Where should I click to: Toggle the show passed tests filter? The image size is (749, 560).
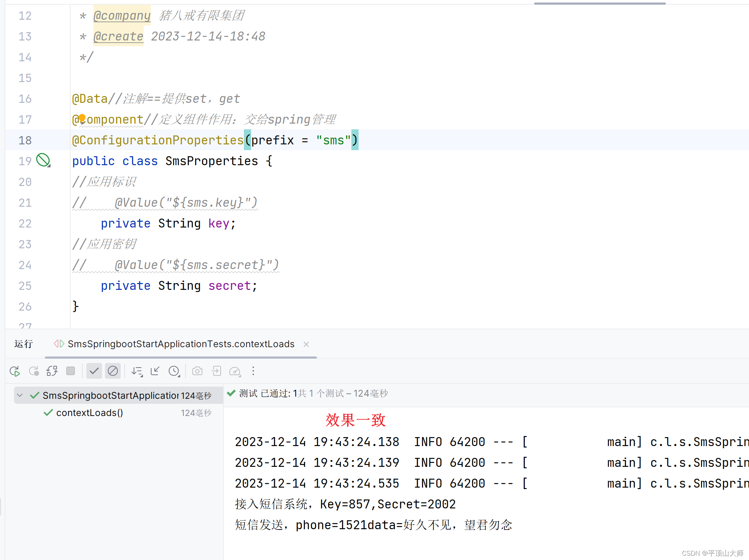click(94, 371)
